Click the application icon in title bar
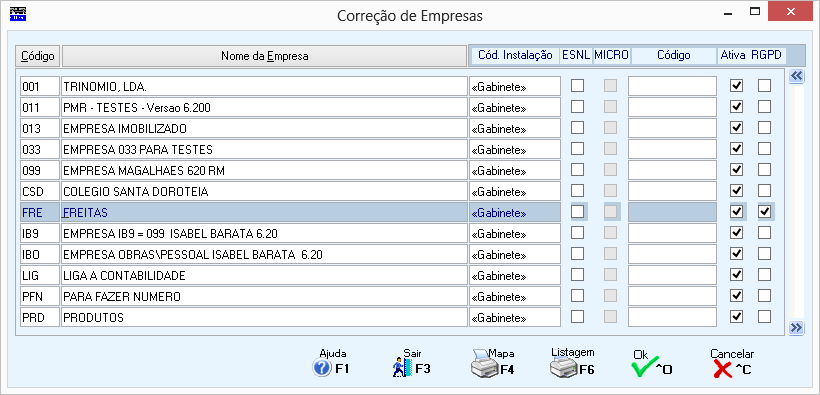 point(18,14)
